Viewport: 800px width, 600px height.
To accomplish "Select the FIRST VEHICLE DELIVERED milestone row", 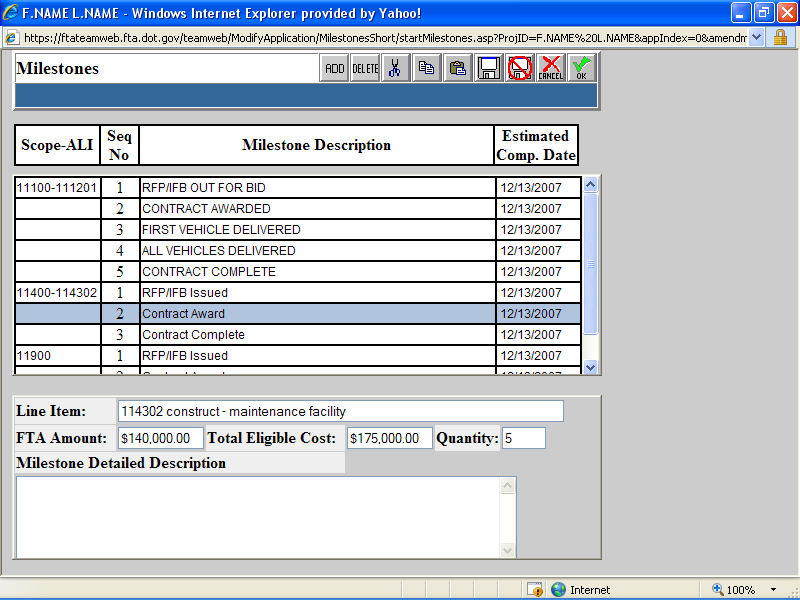I will pos(316,230).
